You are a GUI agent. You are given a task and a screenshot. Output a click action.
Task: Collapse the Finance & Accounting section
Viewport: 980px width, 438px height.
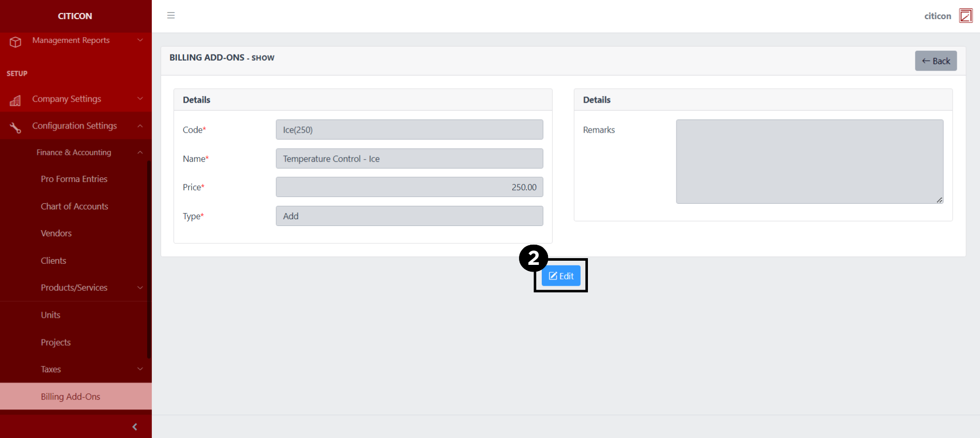tap(140, 152)
